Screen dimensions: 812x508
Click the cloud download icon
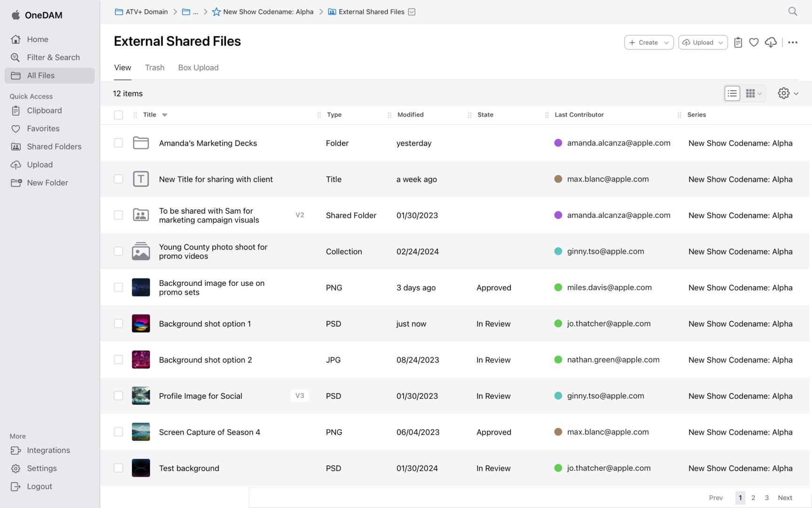tap(770, 42)
